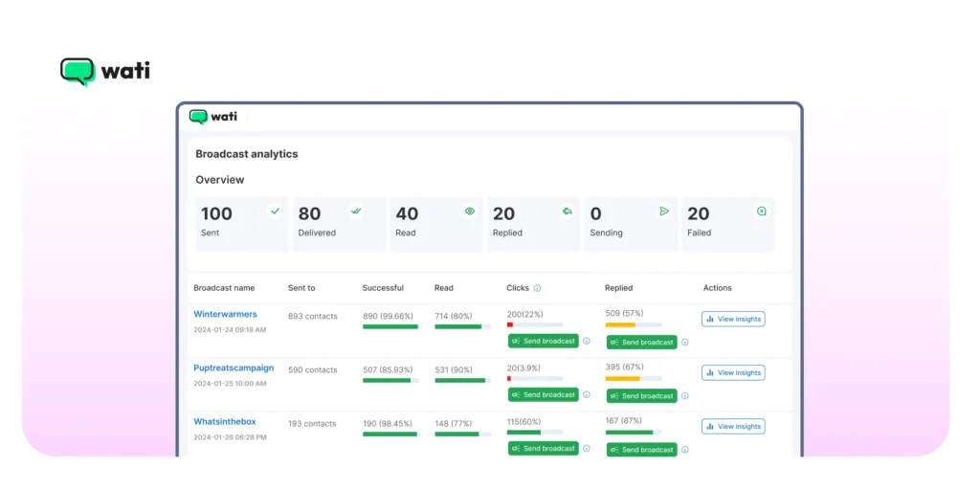Click info icon beside Puptreatscampaign Replied Send broadcast

pos(685,396)
